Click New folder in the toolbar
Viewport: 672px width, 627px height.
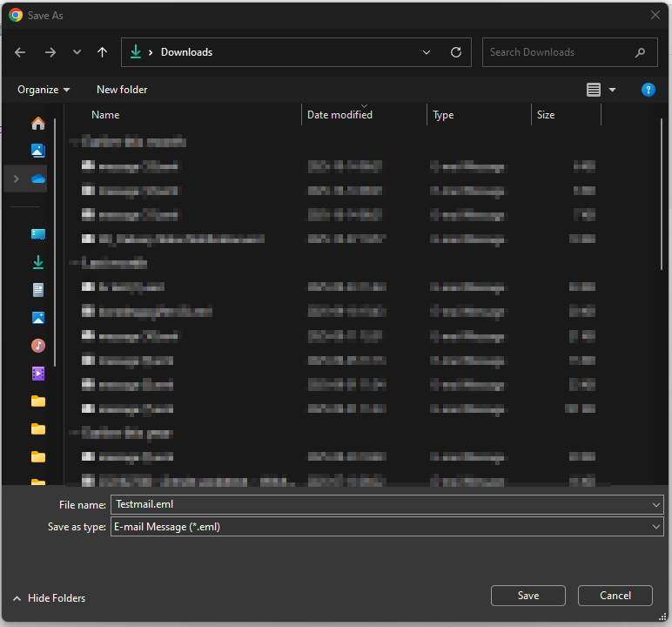pos(122,90)
